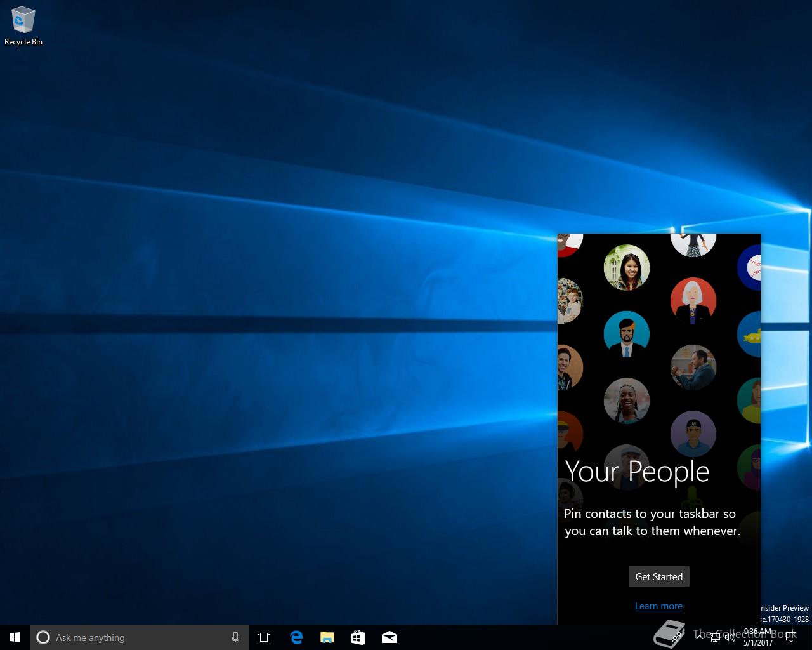Open the Learn more link

[x=658, y=606]
